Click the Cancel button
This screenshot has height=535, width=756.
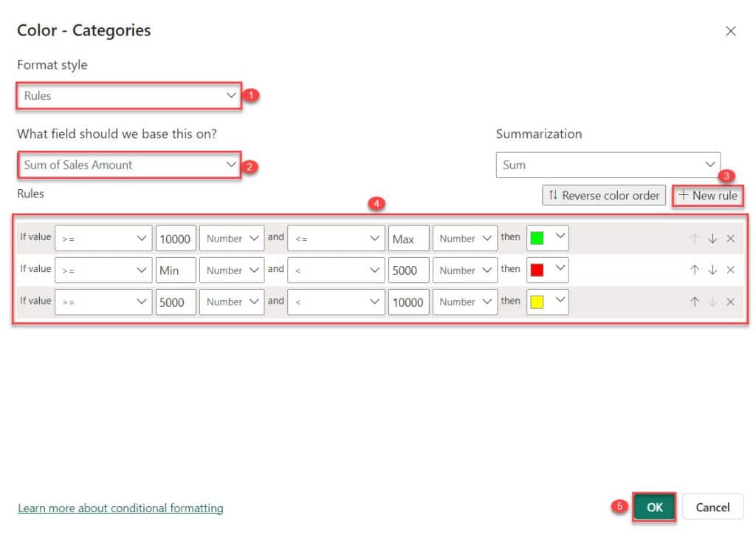pyautogui.click(x=712, y=507)
